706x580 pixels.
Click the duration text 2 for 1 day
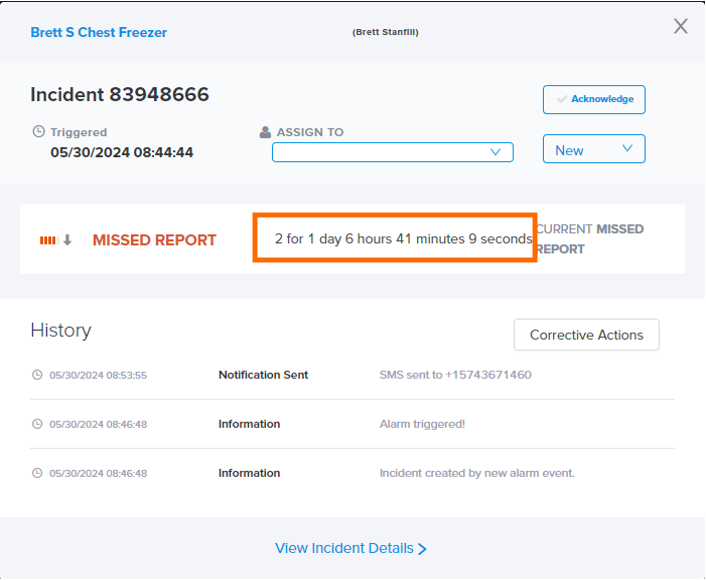tap(403, 239)
